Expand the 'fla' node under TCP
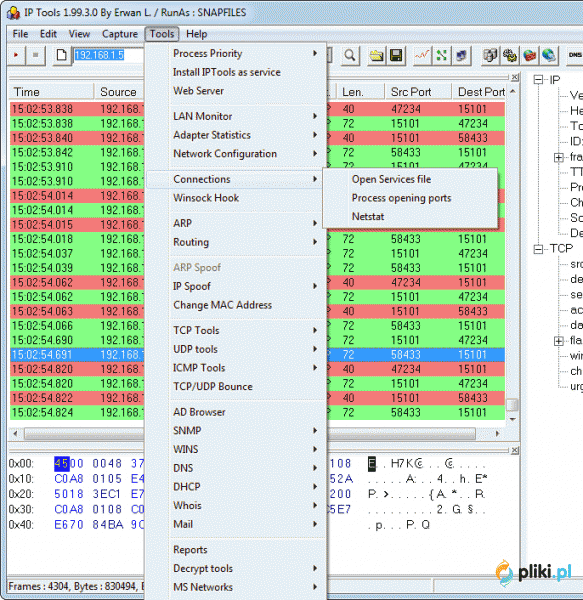Image resolution: width=583 pixels, height=600 pixels. (x=559, y=341)
